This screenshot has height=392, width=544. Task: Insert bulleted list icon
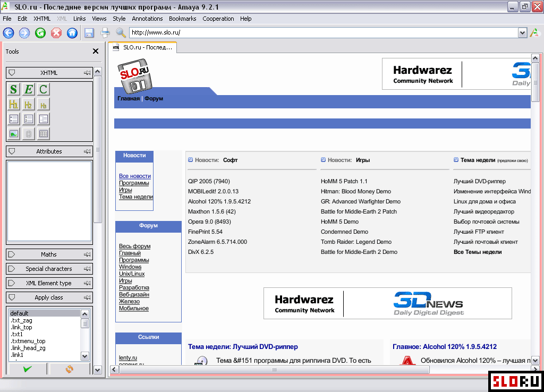pyautogui.click(x=13, y=119)
